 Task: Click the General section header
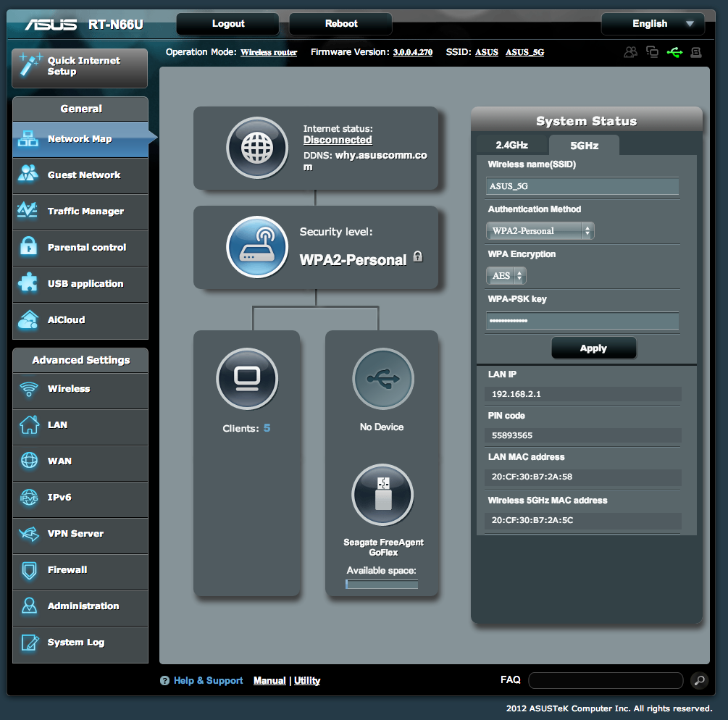click(81, 109)
